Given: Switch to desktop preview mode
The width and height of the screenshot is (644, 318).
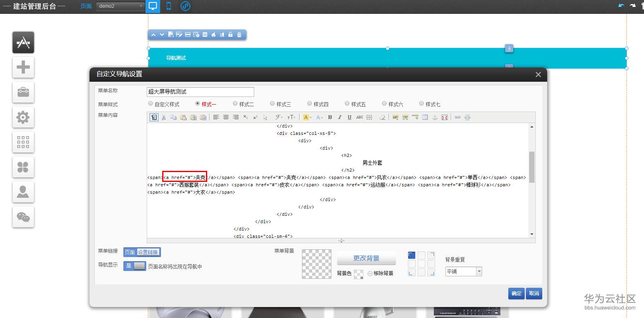Looking at the screenshot, I should (x=153, y=6).
